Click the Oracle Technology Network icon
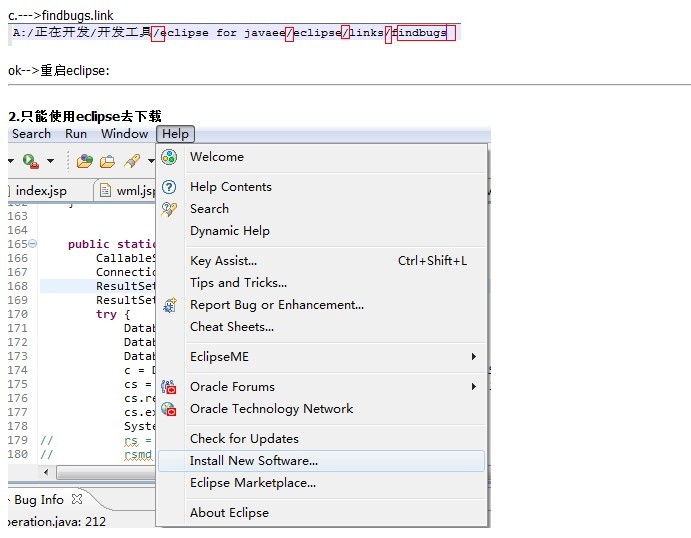This screenshot has width=691, height=538. 169,409
